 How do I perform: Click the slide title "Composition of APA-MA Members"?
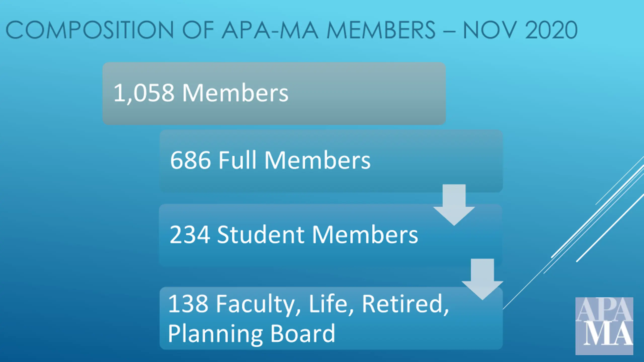(x=220, y=30)
